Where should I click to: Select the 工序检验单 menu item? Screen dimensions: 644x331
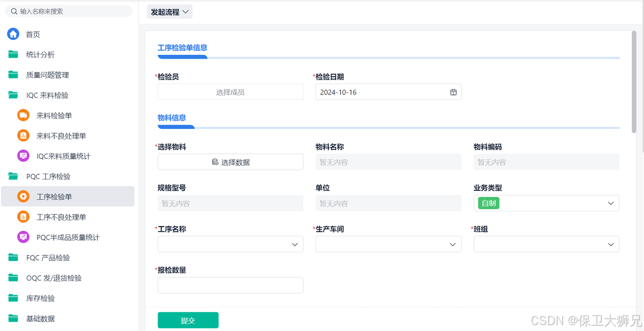click(x=68, y=197)
